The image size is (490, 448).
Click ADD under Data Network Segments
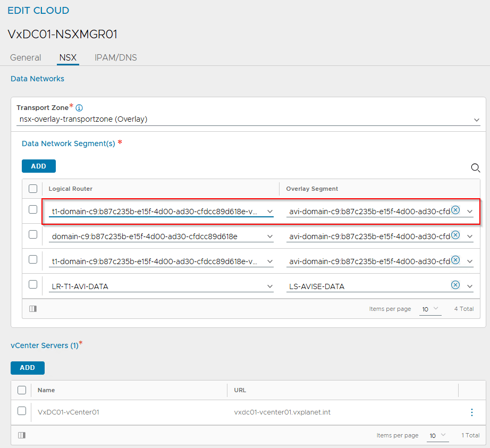click(x=38, y=166)
